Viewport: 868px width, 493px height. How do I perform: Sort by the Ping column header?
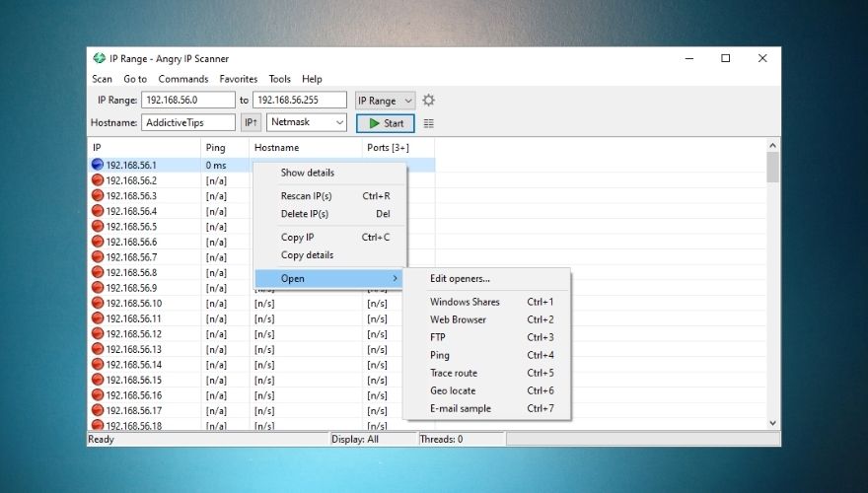225,148
